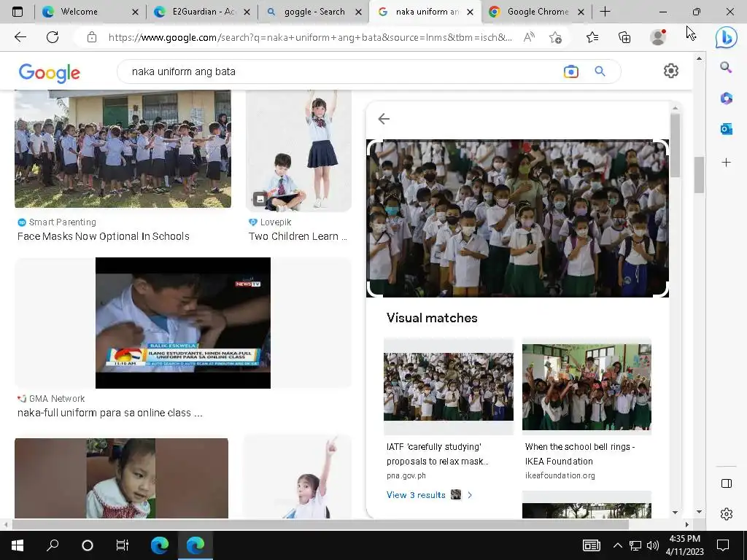Viewport: 747px width, 560px height.
Task: Click the Visual matches heading
Action: pos(432,318)
